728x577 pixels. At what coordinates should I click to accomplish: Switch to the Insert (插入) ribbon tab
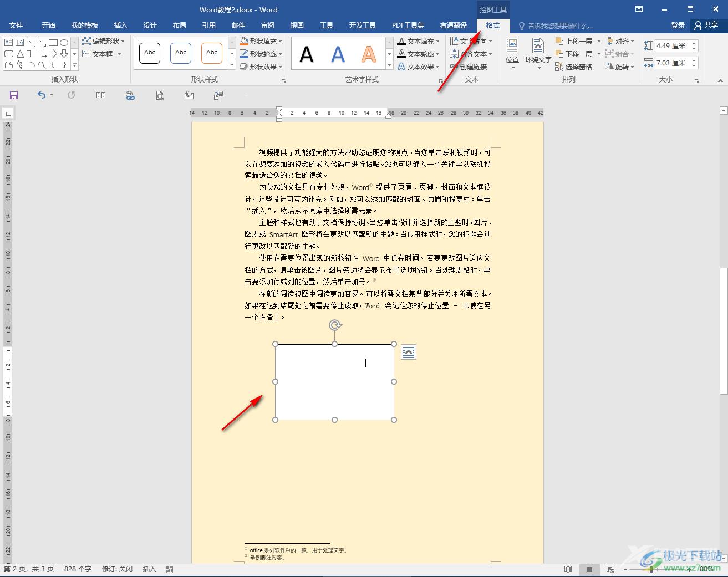coord(120,25)
